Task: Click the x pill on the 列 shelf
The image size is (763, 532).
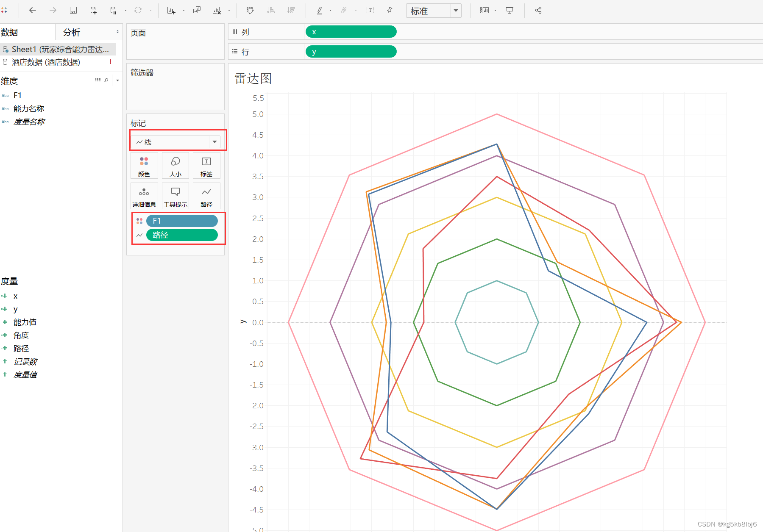Action: coord(351,31)
